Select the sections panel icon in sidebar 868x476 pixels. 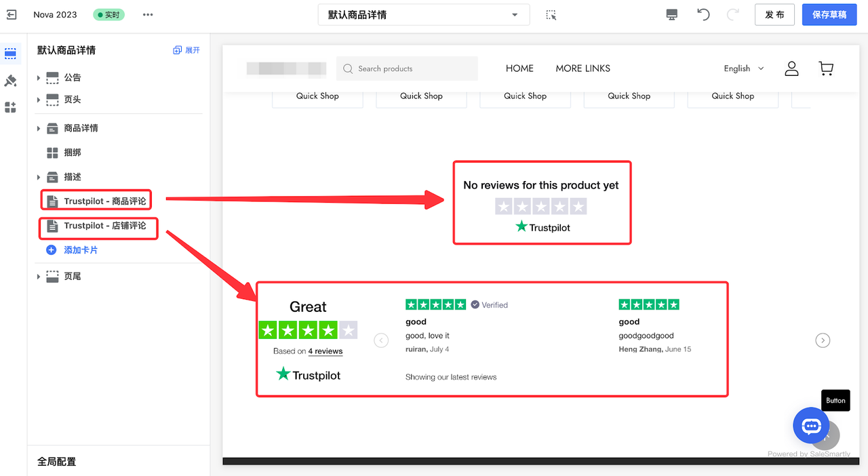click(x=11, y=53)
